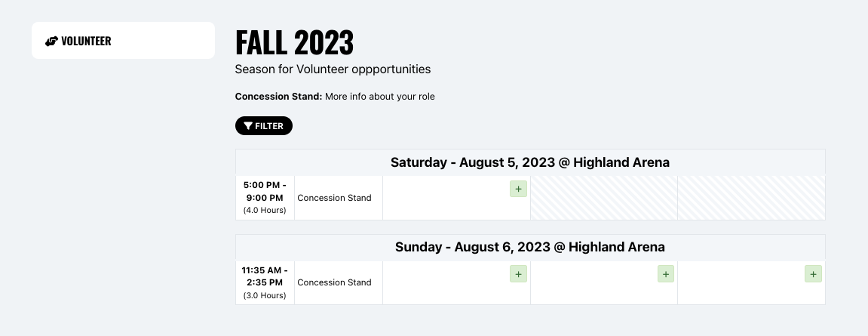The width and height of the screenshot is (868, 336).
Task: Click last plus icon on Sunday row
Action: pyautogui.click(x=813, y=273)
